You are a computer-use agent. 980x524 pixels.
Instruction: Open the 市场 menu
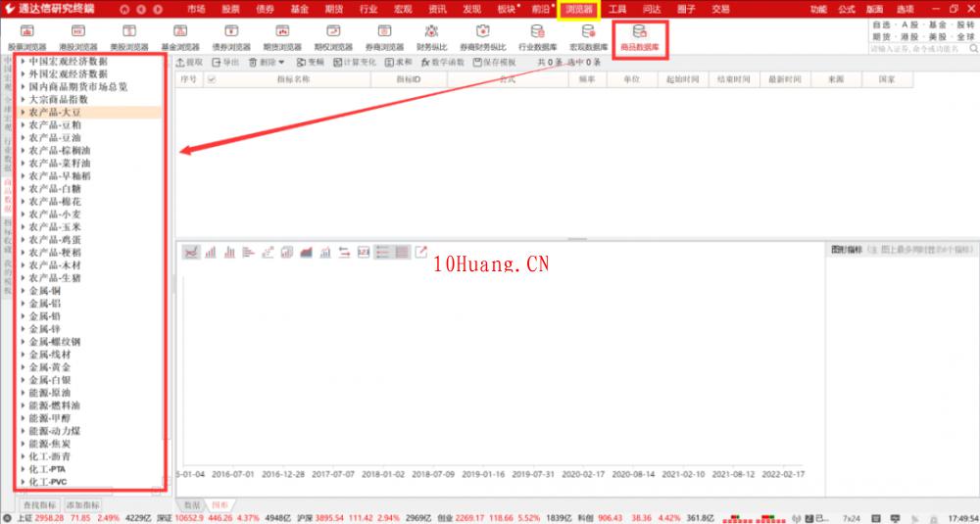[x=196, y=10]
